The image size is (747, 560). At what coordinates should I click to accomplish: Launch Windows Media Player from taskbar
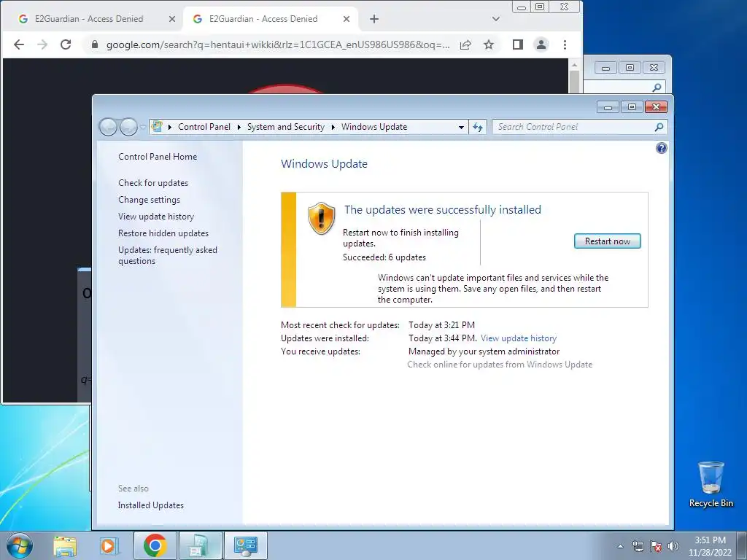pyautogui.click(x=109, y=545)
